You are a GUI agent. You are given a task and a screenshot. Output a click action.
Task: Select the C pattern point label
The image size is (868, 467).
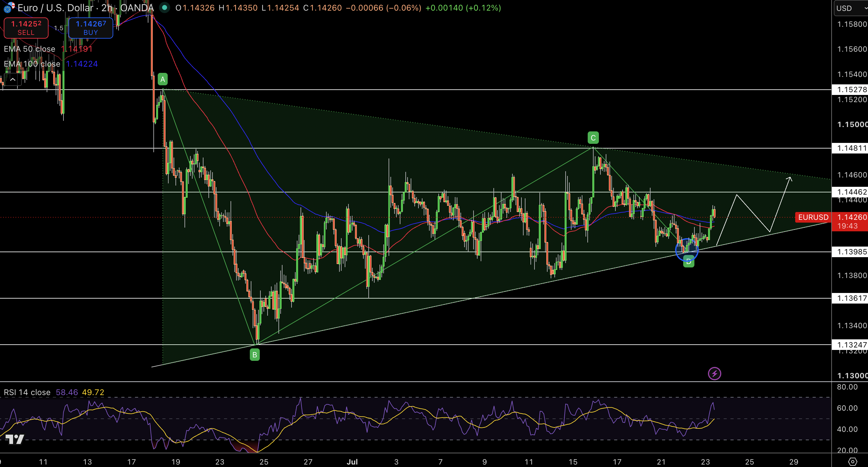point(593,138)
